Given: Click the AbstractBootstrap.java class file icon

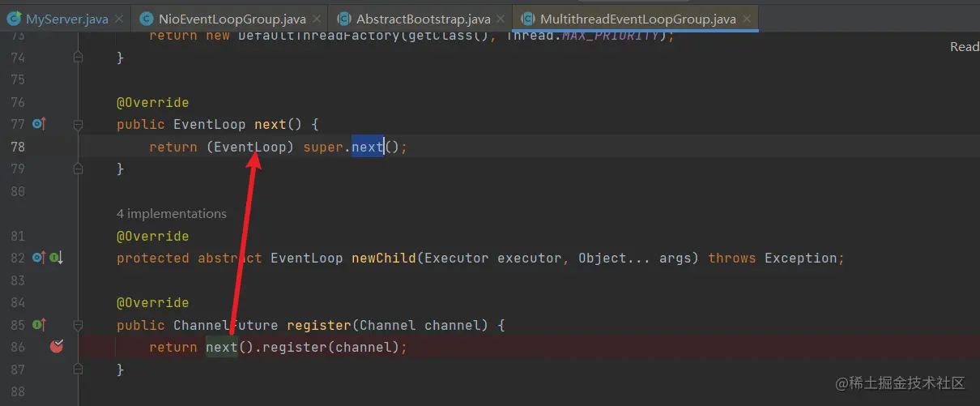Looking at the screenshot, I should pyautogui.click(x=344, y=19).
